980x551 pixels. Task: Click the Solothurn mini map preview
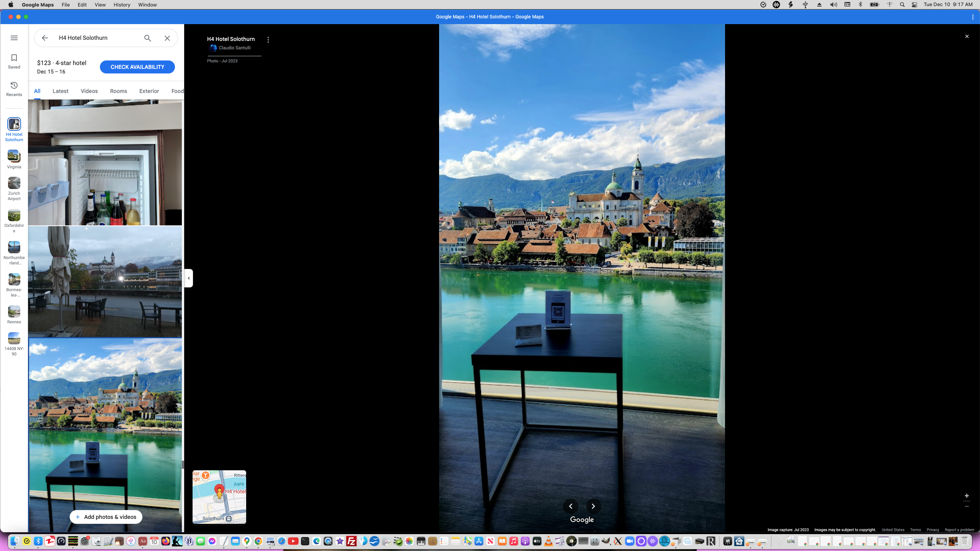point(219,497)
